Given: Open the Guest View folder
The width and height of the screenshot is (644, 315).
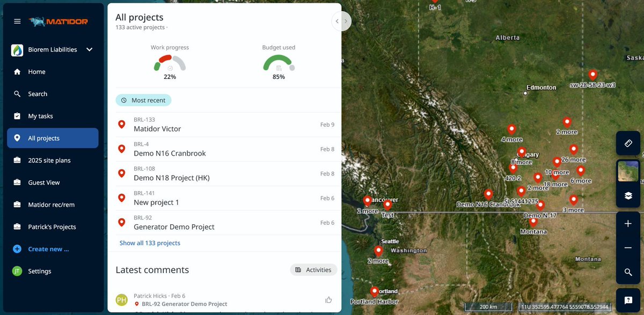Looking at the screenshot, I should tap(53, 182).
